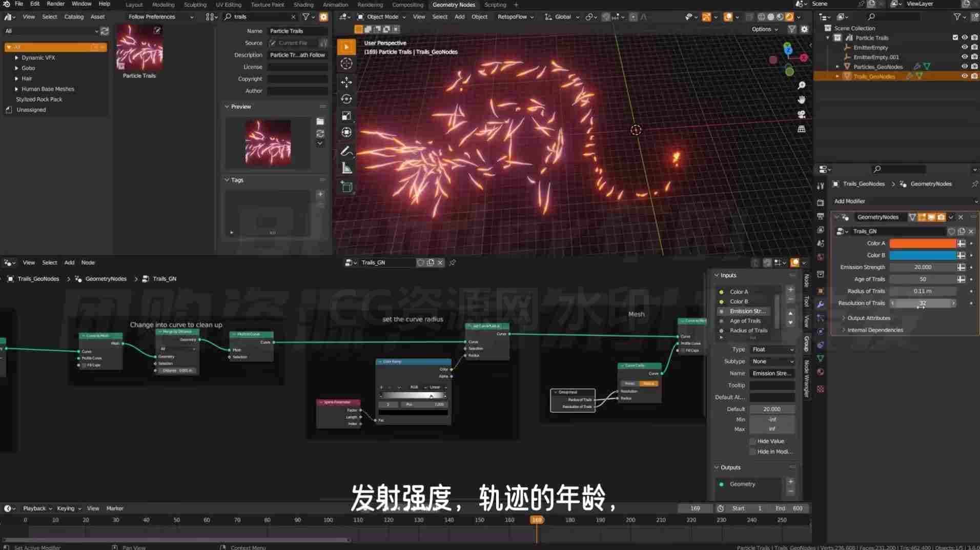Viewport: 980px width, 550px height.
Task: Select the Rotate tool in viewport toolbar
Action: [346, 99]
